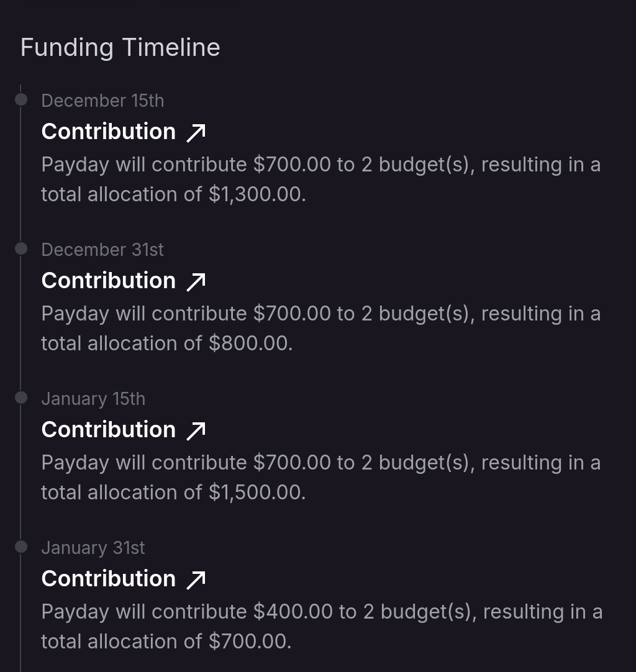
Task: Click the December 15th date label
Action: click(x=102, y=101)
